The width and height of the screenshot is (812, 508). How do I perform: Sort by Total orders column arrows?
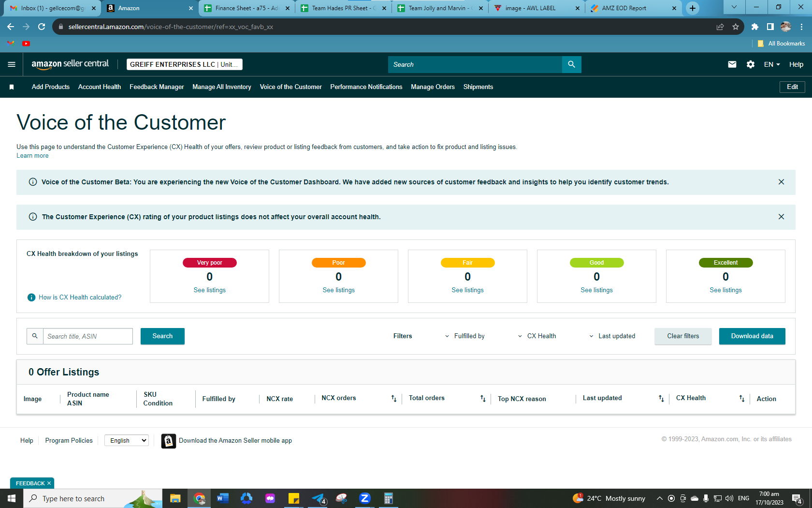pyautogui.click(x=483, y=398)
